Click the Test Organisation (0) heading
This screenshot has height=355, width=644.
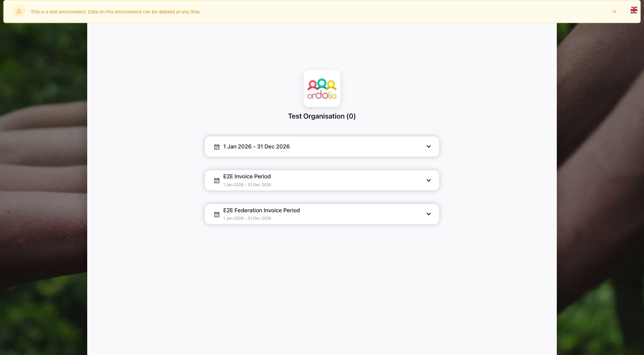pyautogui.click(x=322, y=116)
